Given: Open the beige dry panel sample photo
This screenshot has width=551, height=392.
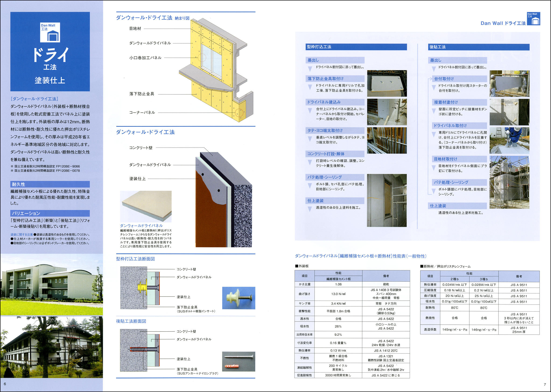Looking at the screenshot, I should point(146,207).
